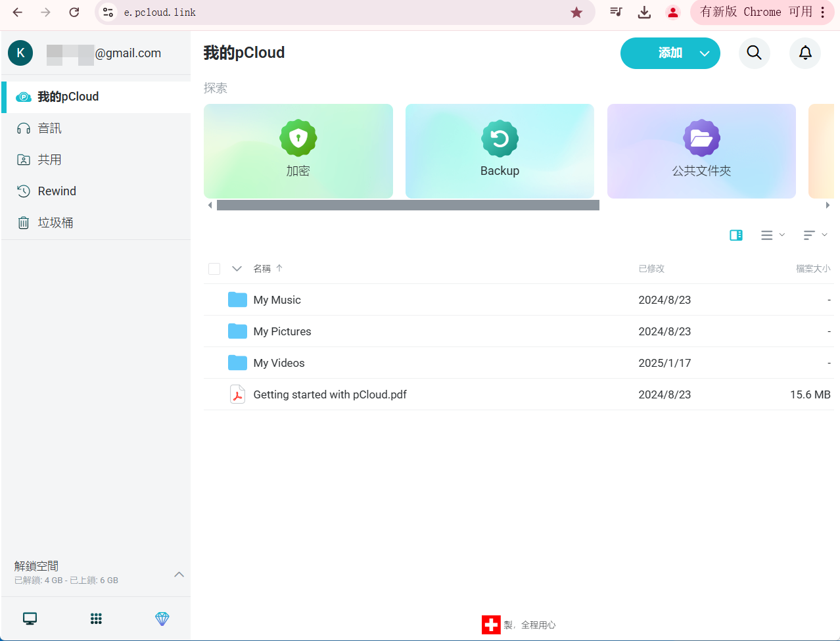Open the 公共文件夾 public folder card
840x641 pixels.
click(701, 151)
